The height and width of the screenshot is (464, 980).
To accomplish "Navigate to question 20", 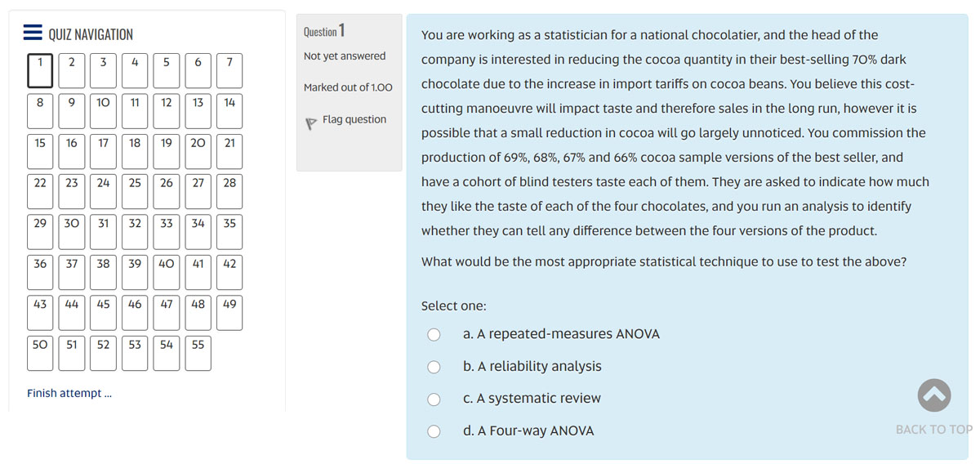I will [198, 151].
